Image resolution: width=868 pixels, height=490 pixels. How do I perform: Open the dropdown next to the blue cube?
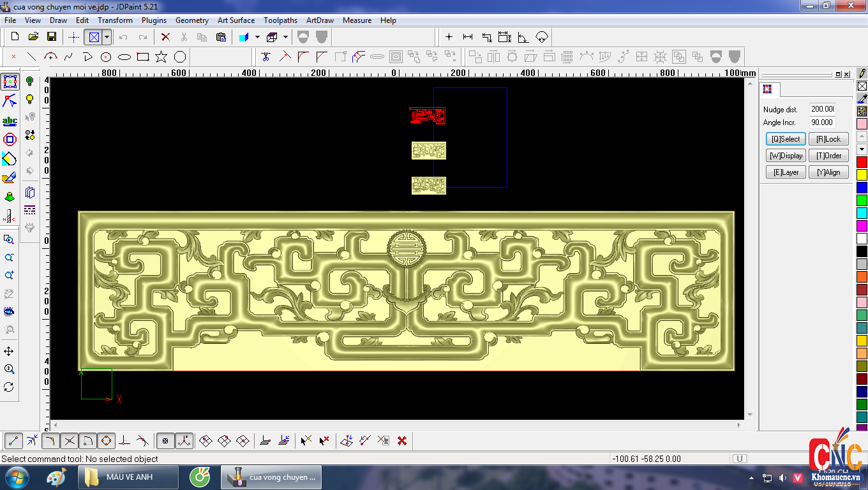pos(257,37)
